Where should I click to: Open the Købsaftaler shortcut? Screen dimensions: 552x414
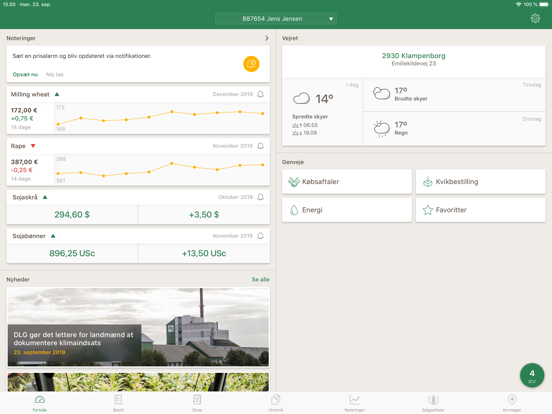pos(347,182)
